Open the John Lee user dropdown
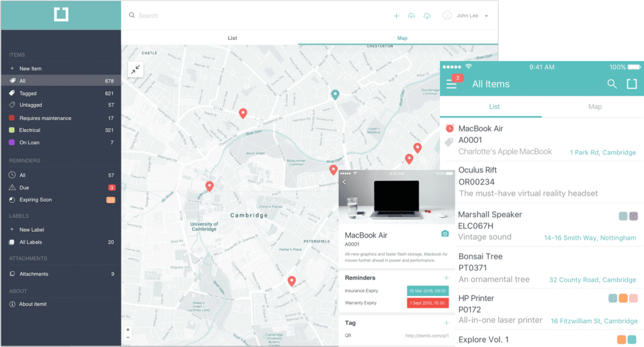This screenshot has height=347, width=644. click(465, 16)
